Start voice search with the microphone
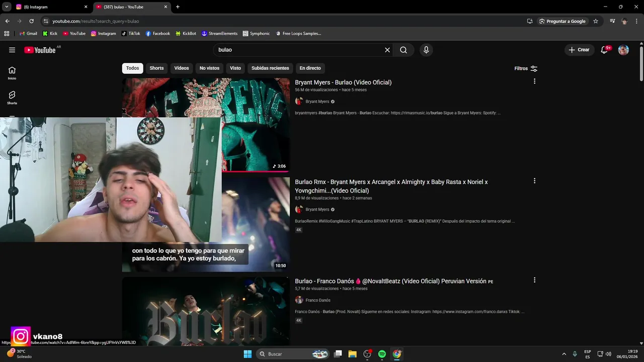 pos(426,50)
